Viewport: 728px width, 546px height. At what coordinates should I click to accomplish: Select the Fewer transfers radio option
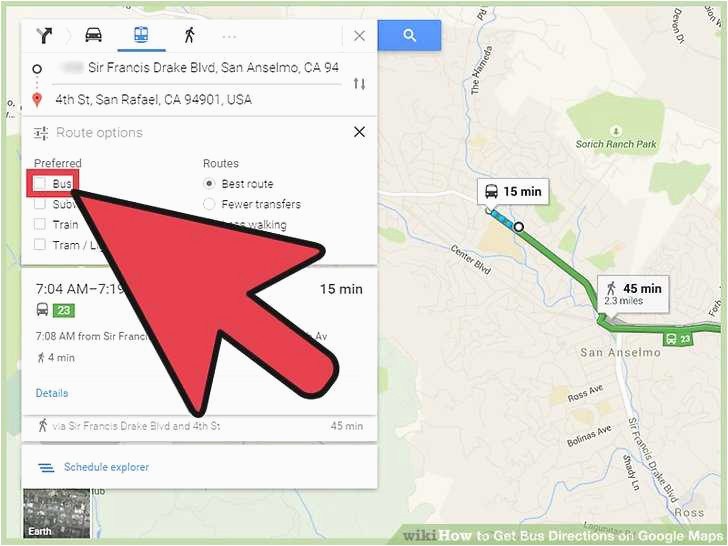tap(209, 204)
